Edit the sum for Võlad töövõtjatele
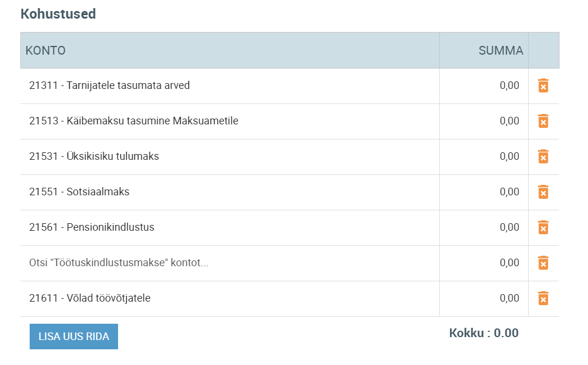 [x=484, y=299]
